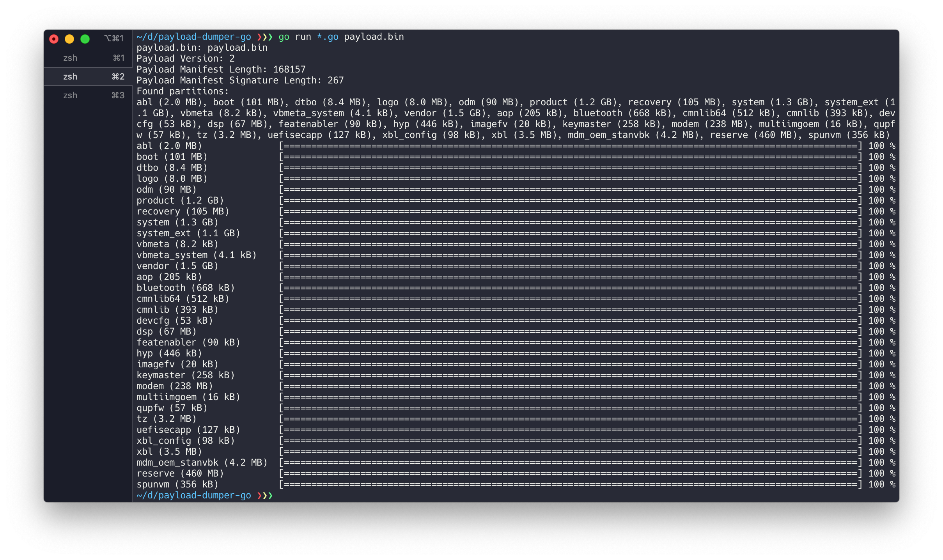The width and height of the screenshot is (943, 560).
Task: Click the ⌥⌘1 window shortcut label
Action: point(113,38)
